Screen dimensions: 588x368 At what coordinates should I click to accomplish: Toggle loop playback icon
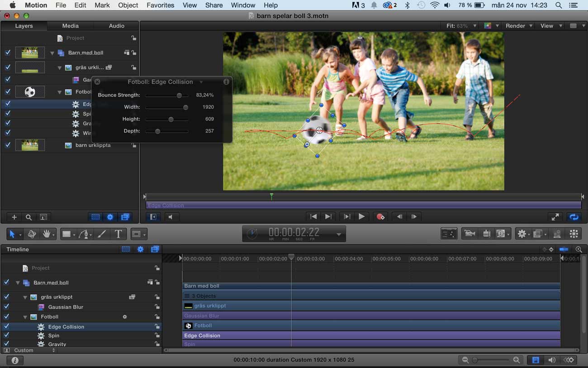click(574, 217)
